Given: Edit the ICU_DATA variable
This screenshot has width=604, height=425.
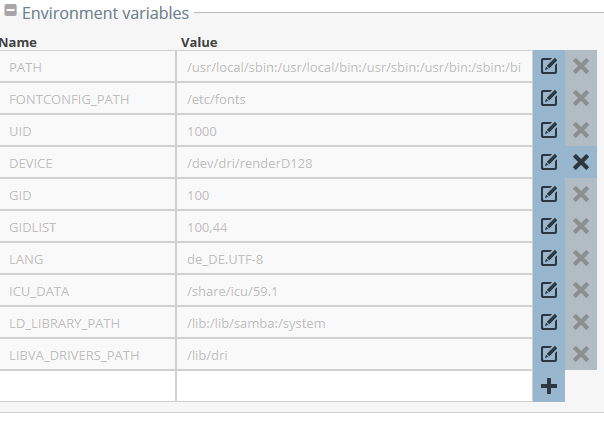Looking at the screenshot, I should [549, 290].
